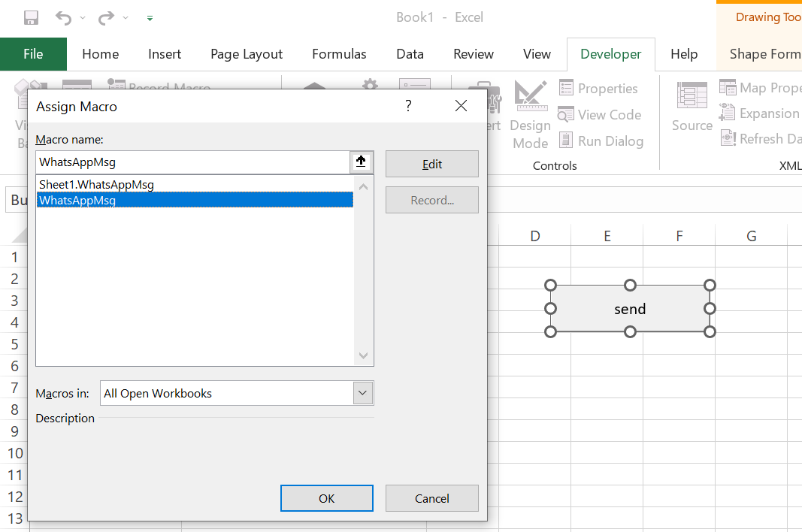The width and height of the screenshot is (802, 532).
Task: Select the WhatsAppMsg macro list entry
Action: click(x=195, y=200)
